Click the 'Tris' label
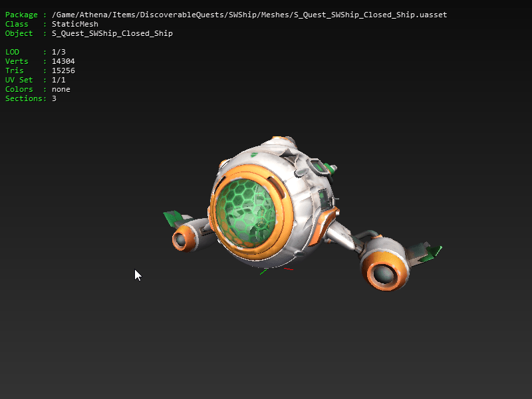Viewport: 532px width, 399px height. click(15, 70)
